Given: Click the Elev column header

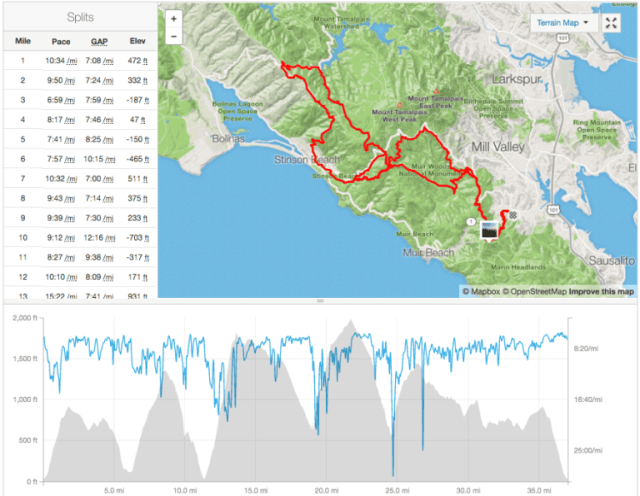Looking at the screenshot, I should point(137,41).
